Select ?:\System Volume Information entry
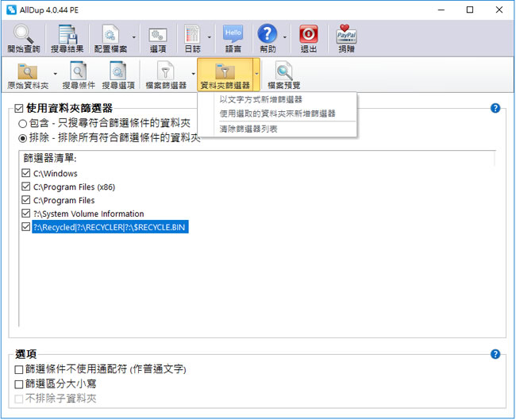This screenshot has width=516, height=420. 89,214
